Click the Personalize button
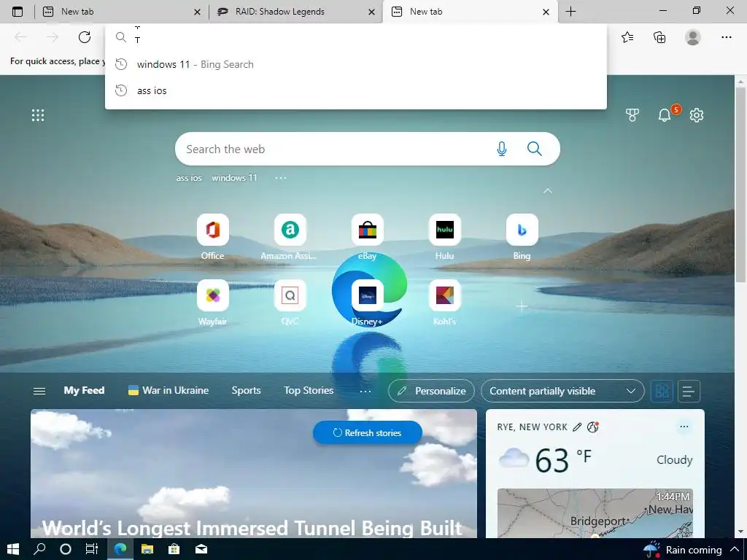Viewport: 747px width, 560px height. [431, 391]
